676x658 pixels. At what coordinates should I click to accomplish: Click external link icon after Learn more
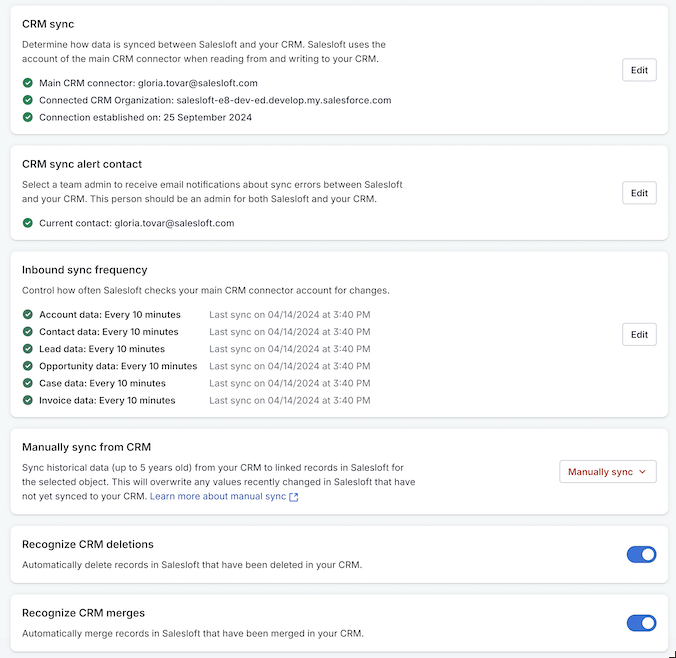pyautogui.click(x=293, y=497)
